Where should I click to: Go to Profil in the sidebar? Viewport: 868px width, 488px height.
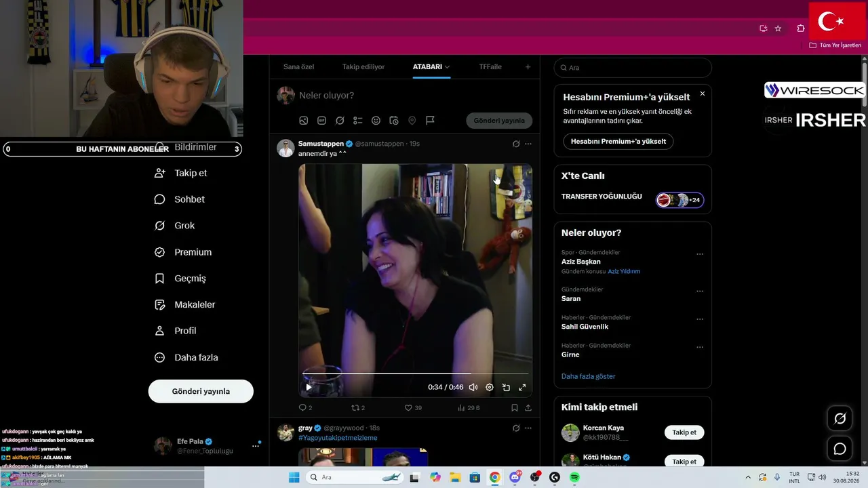[176, 331]
